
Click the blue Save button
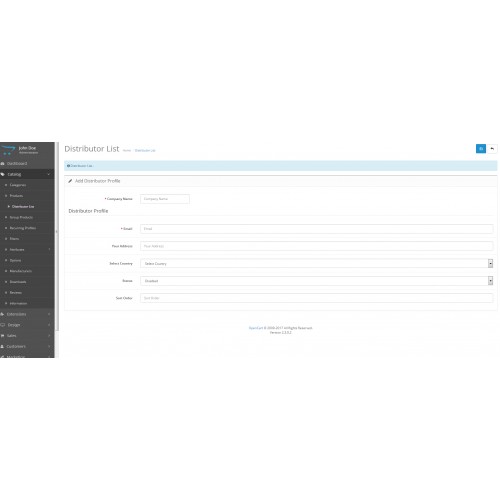pyautogui.click(x=480, y=149)
